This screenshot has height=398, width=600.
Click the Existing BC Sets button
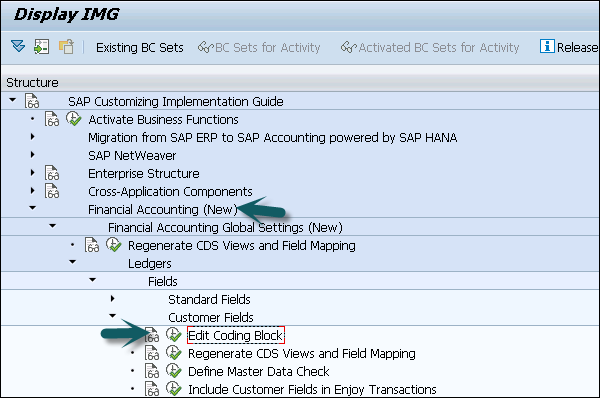click(x=140, y=47)
